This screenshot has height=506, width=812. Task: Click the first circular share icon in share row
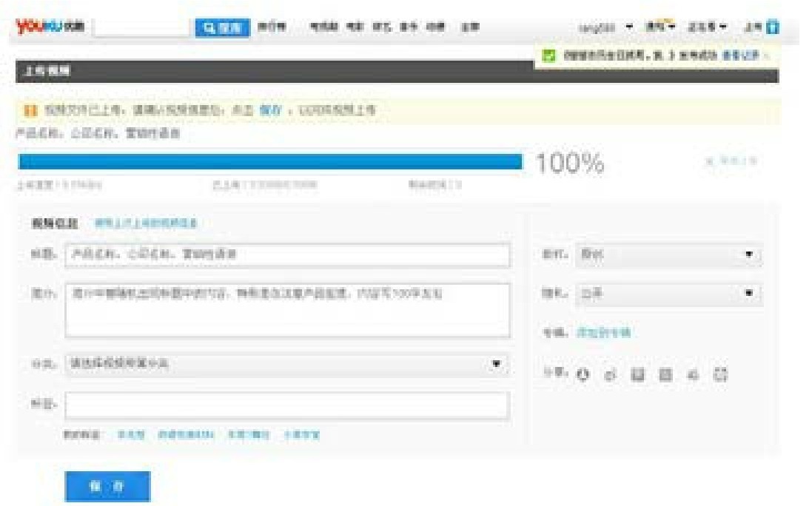coord(583,375)
